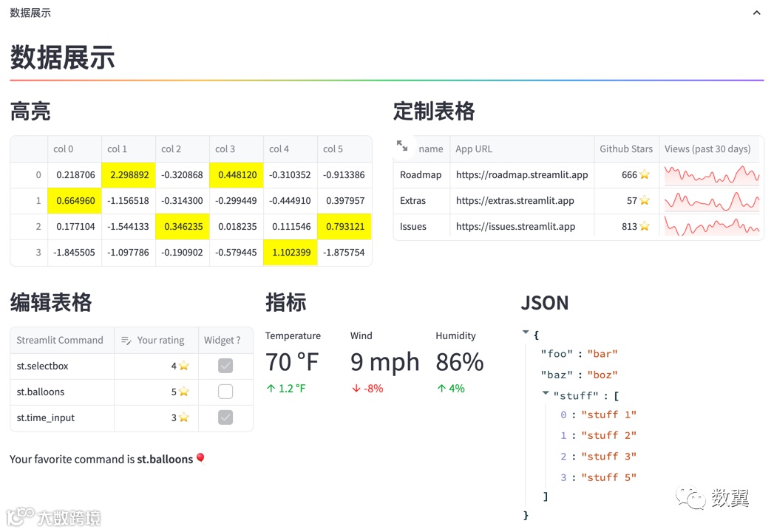Click the edit pencil icon beside Your rating
The height and width of the screenshot is (532, 774).
point(126,341)
